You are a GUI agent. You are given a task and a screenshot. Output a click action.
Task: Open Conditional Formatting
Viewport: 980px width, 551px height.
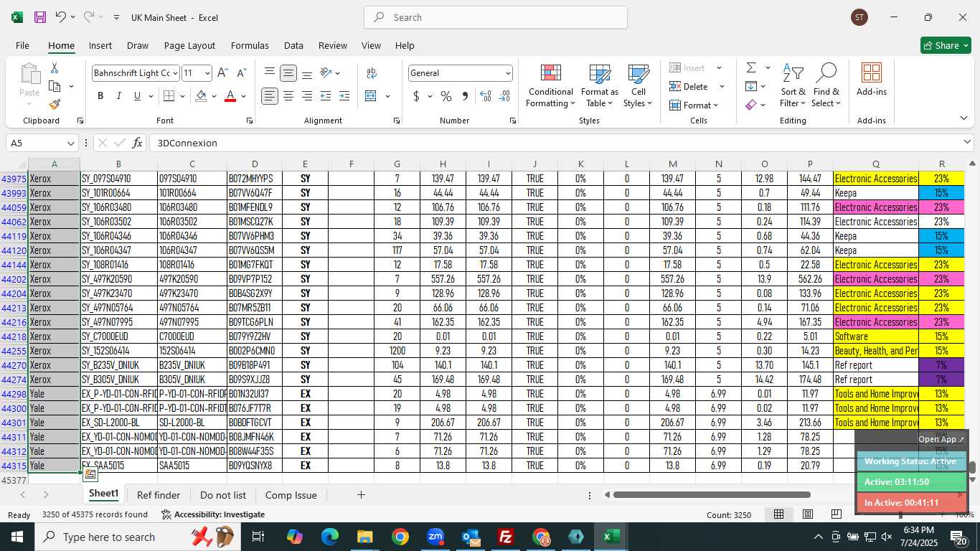click(x=550, y=85)
